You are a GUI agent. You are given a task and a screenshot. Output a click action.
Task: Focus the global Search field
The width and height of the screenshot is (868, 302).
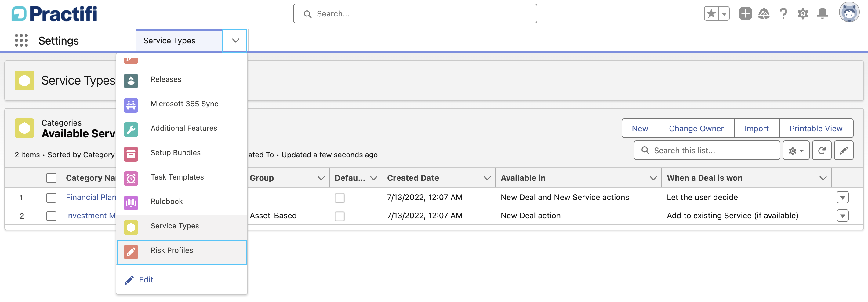click(415, 14)
